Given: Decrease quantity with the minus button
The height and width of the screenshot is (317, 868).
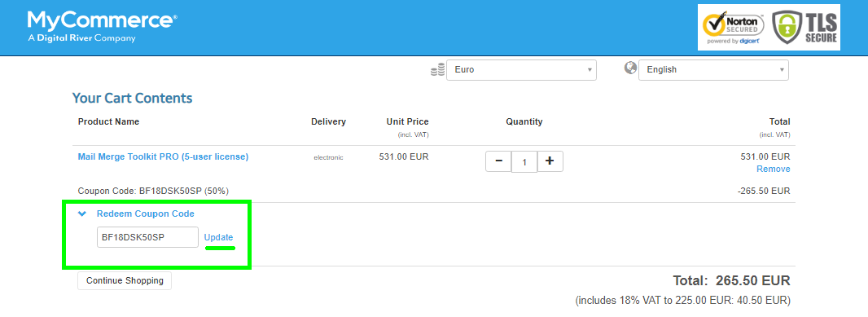Looking at the screenshot, I should 498,161.
